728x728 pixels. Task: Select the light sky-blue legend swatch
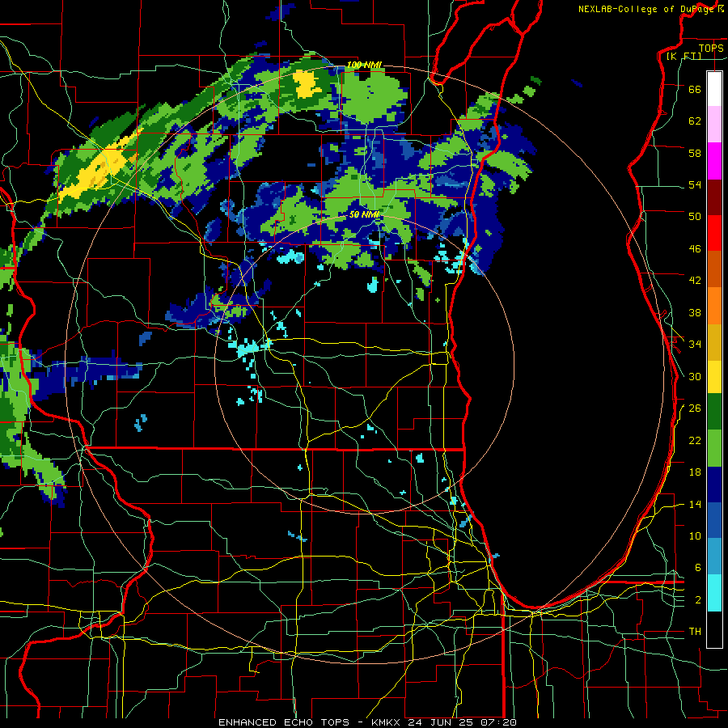(x=714, y=557)
